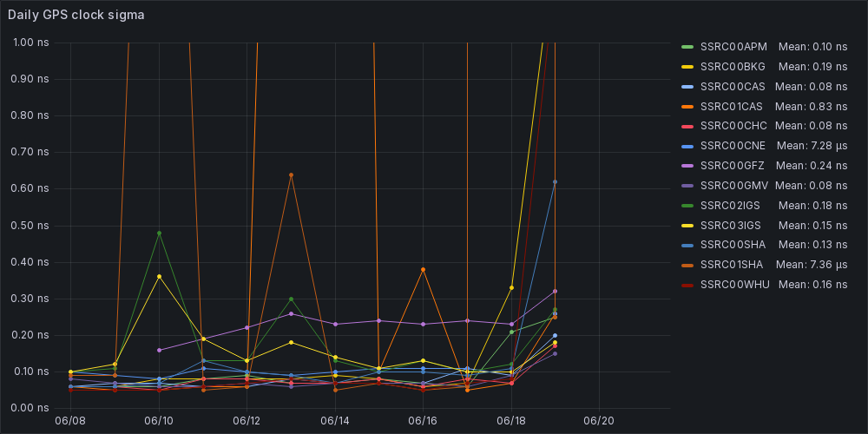Image resolution: width=868 pixels, height=434 pixels.
Task: Click the SSRC00GMV legend entry
Action: (734, 185)
